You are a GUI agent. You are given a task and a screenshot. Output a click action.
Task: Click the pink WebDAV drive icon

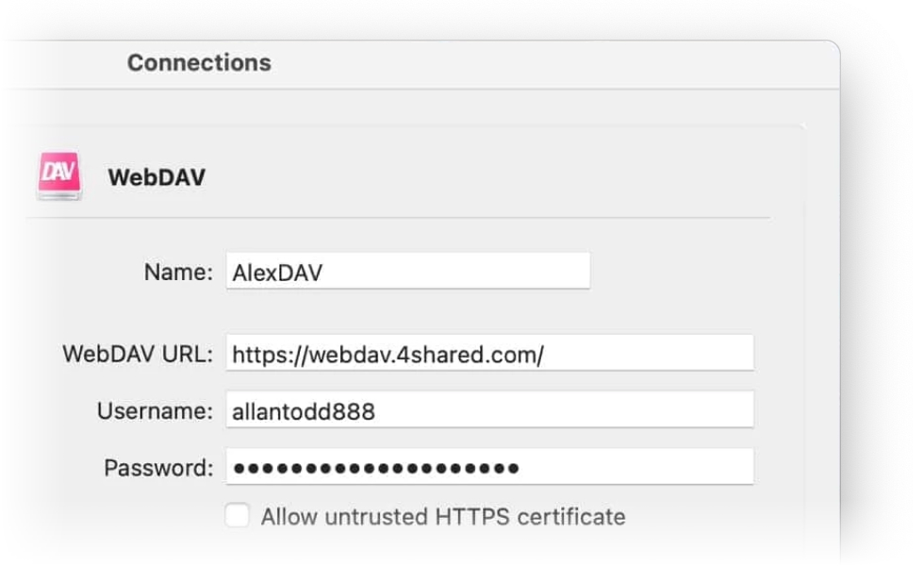coord(58,175)
